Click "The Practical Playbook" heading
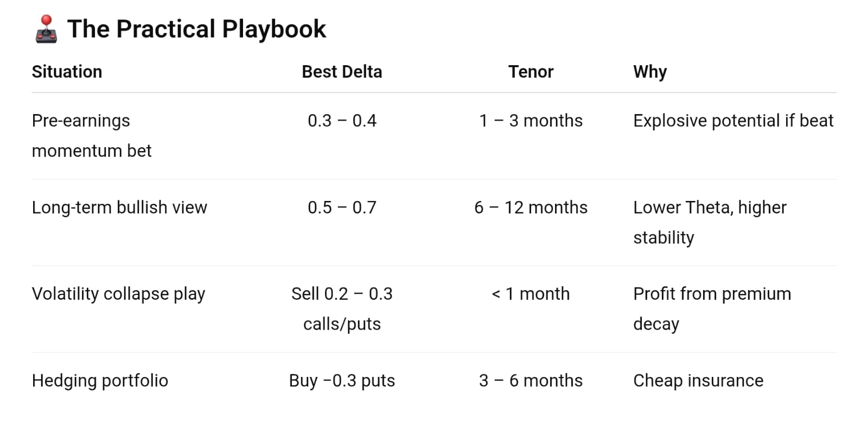 [x=196, y=29]
